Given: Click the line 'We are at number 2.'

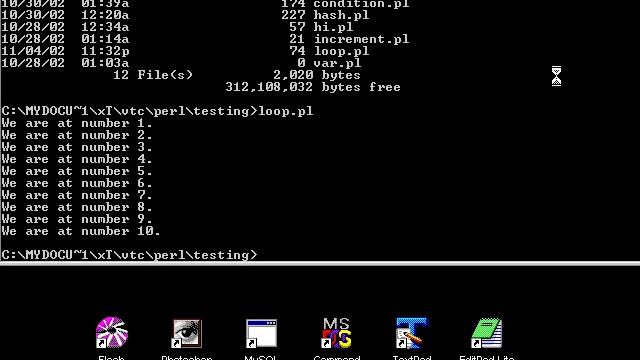Looking at the screenshot, I should coord(77,135).
